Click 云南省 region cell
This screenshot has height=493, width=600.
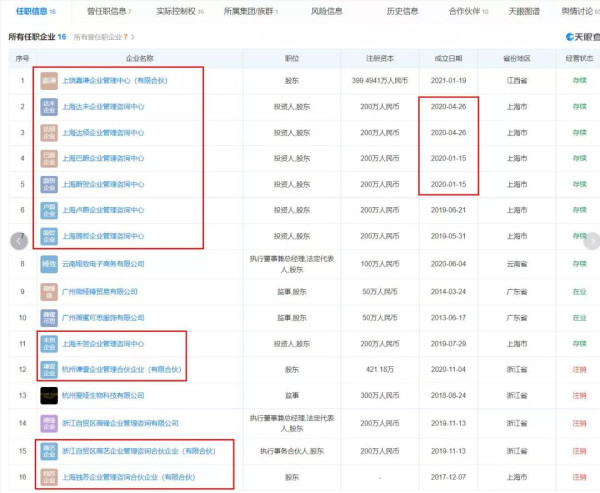[x=517, y=264]
